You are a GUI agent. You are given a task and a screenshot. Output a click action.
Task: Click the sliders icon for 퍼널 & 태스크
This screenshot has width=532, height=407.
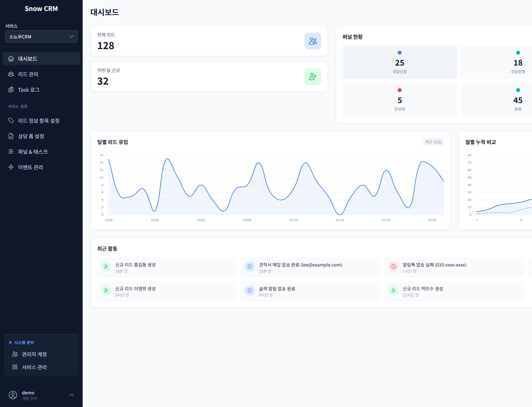pyautogui.click(x=11, y=151)
